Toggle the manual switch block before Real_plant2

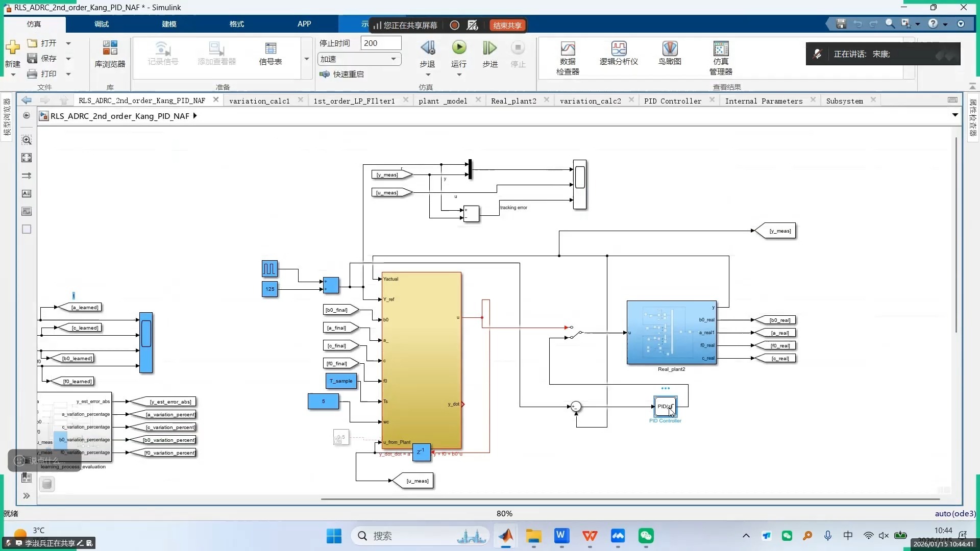click(x=576, y=333)
